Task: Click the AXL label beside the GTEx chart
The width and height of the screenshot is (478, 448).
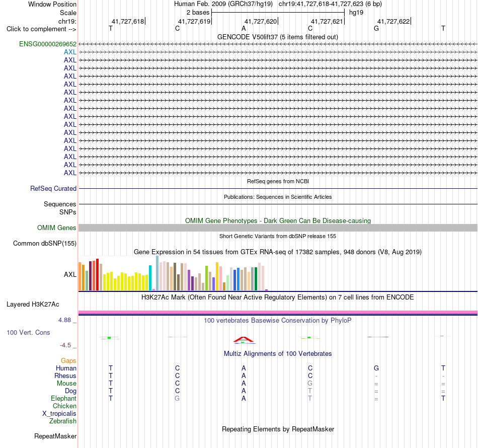Action: click(70, 274)
